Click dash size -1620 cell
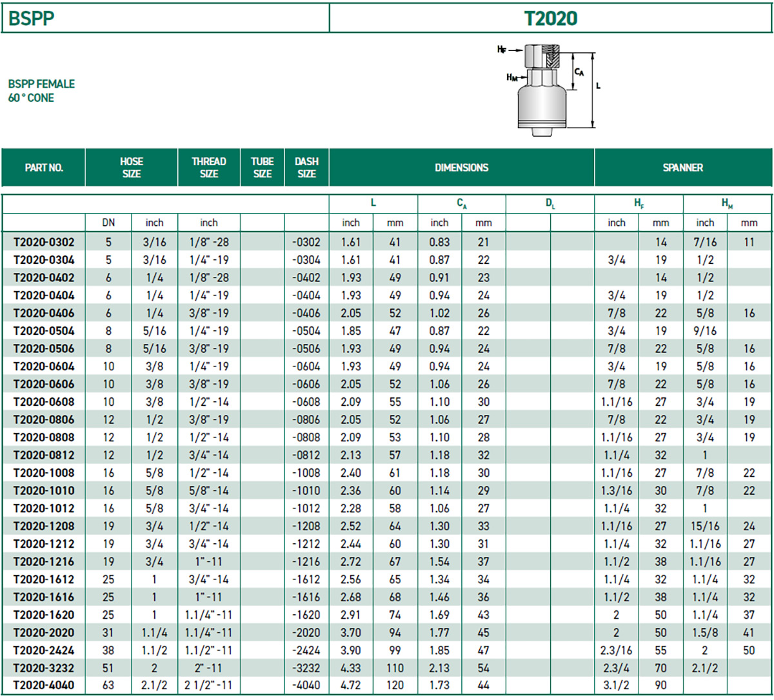 pos(306,615)
